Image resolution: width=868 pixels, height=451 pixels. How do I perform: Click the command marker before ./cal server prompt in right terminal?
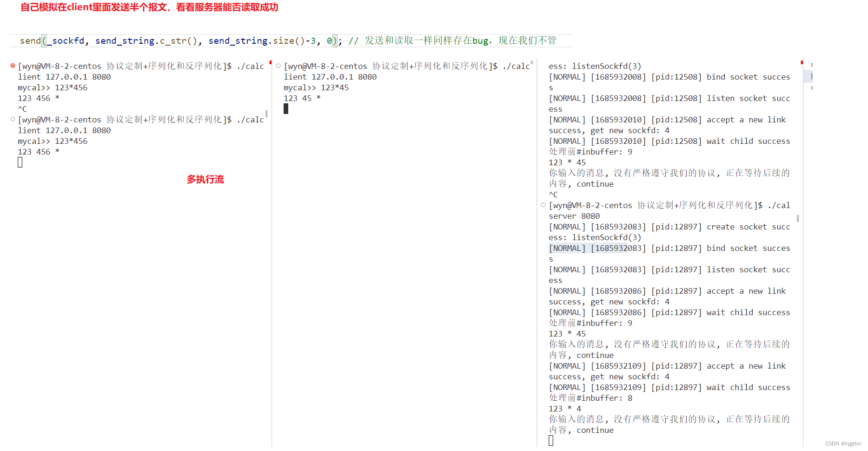coord(543,205)
